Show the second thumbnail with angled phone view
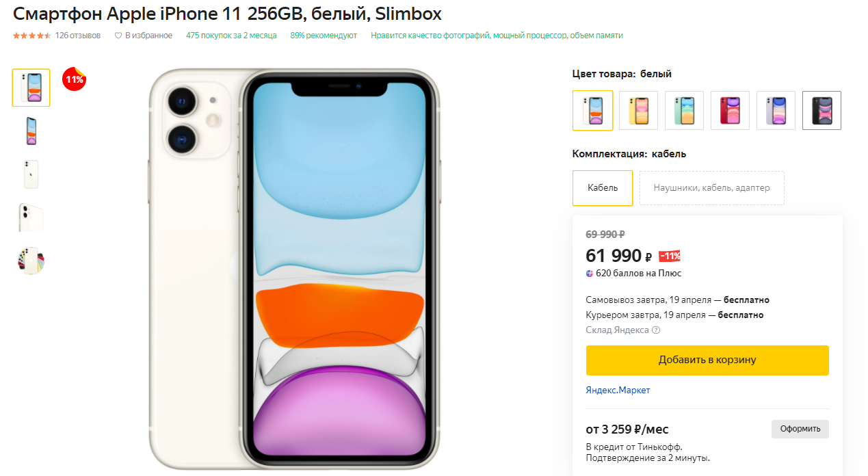The image size is (868, 476). [31, 131]
